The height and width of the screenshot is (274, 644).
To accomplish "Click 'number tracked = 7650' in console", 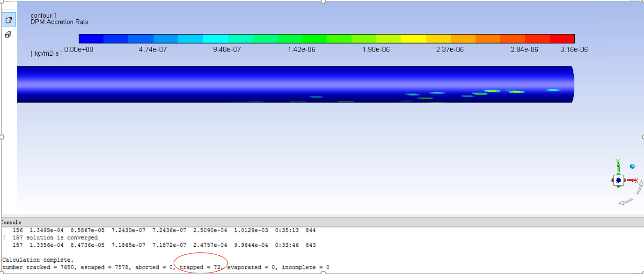I will [38, 267].
